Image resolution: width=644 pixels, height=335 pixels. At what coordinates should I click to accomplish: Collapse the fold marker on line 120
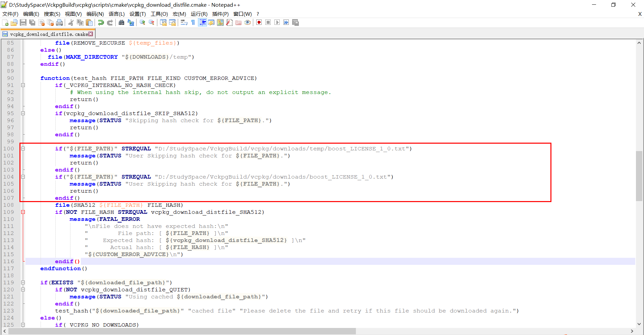click(23, 289)
